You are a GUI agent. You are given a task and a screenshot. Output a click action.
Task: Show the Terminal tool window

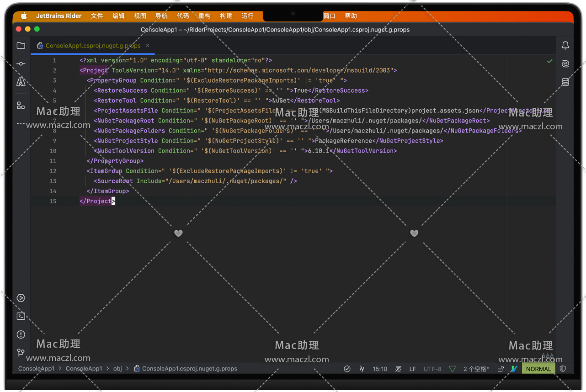21,316
